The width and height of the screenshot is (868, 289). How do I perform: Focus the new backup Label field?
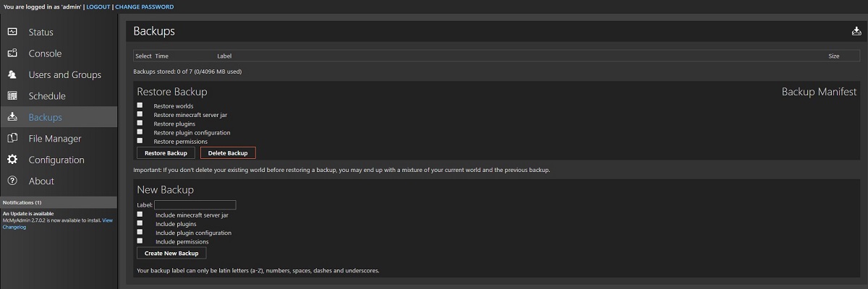tap(195, 205)
